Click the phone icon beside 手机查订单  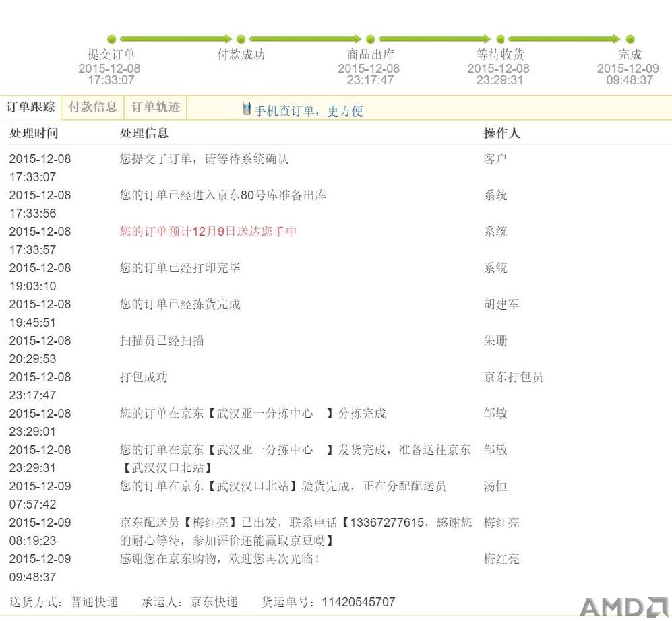pos(247,108)
